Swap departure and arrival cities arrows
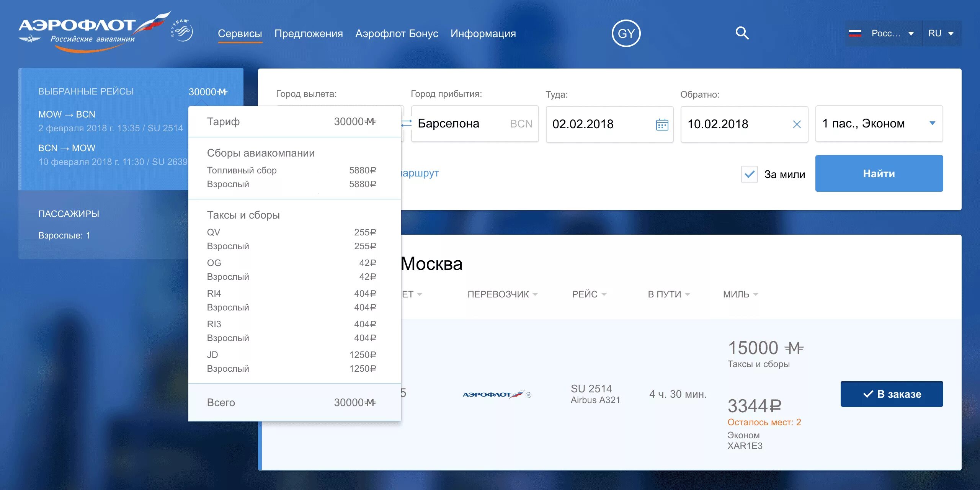The image size is (980, 490). pos(406,123)
